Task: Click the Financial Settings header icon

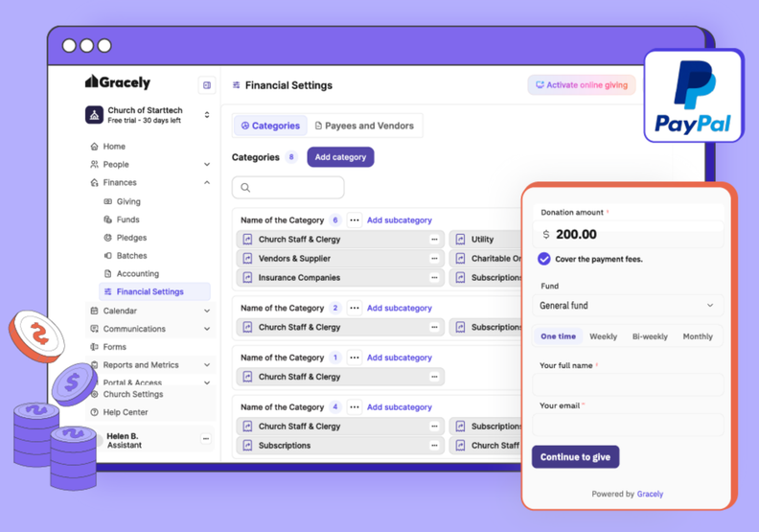Action: click(x=236, y=85)
